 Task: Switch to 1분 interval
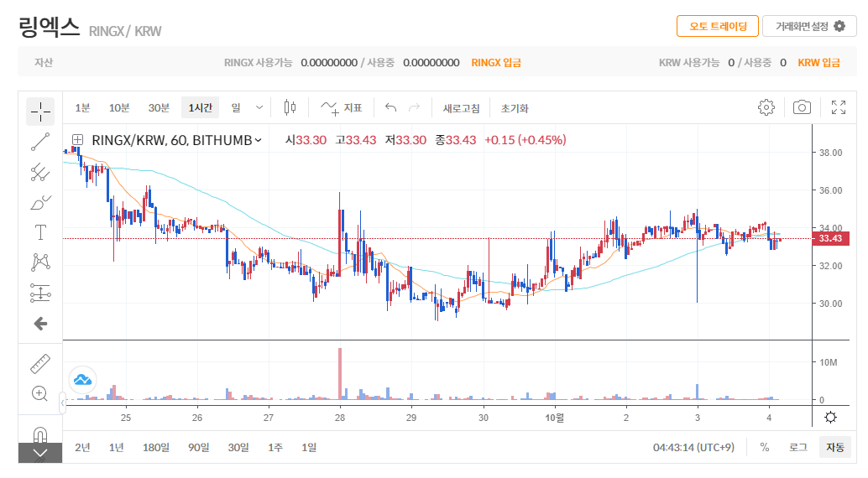point(82,108)
